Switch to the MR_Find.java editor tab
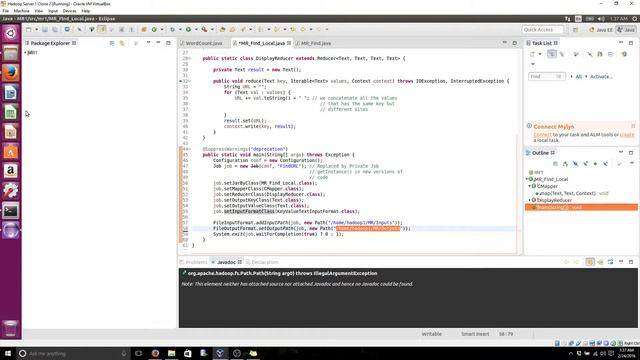Image resolution: width=640 pixels, height=360 pixels. pyautogui.click(x=316, y=43)
